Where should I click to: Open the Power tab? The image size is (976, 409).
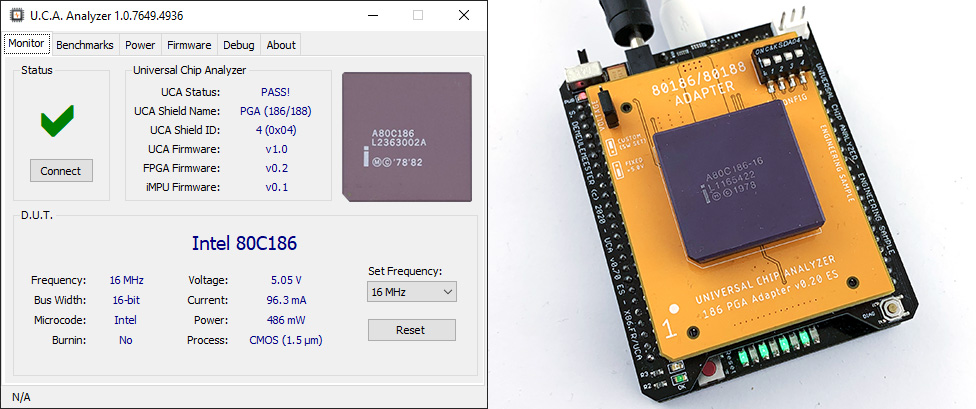(140, 45)
